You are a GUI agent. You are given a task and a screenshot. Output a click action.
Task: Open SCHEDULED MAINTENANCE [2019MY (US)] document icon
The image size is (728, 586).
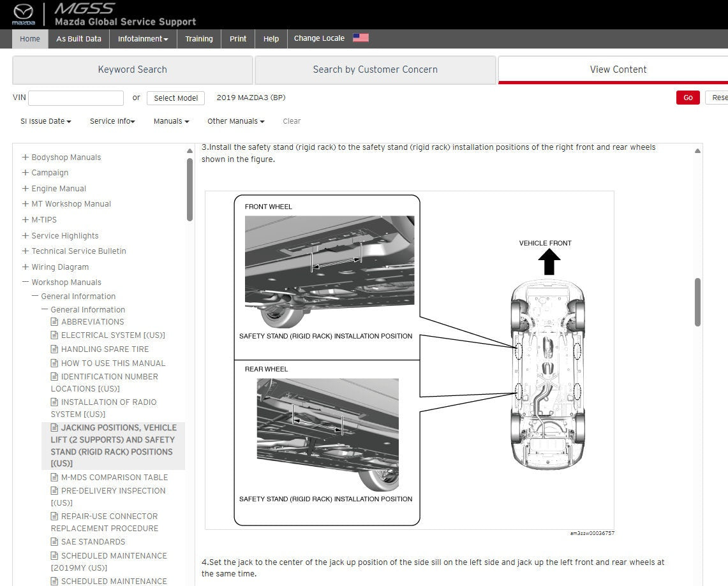(x=54, y=555)
